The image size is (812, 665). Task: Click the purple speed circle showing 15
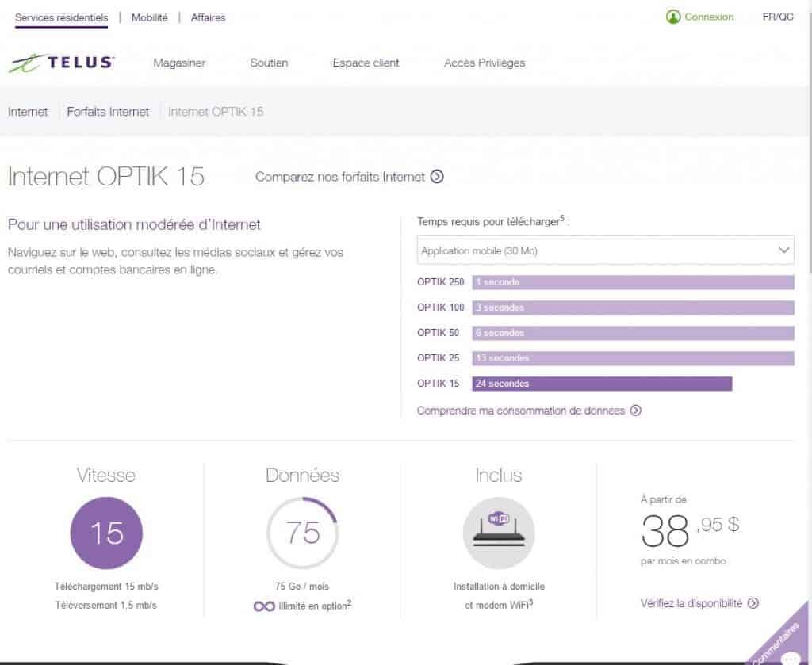106,533
